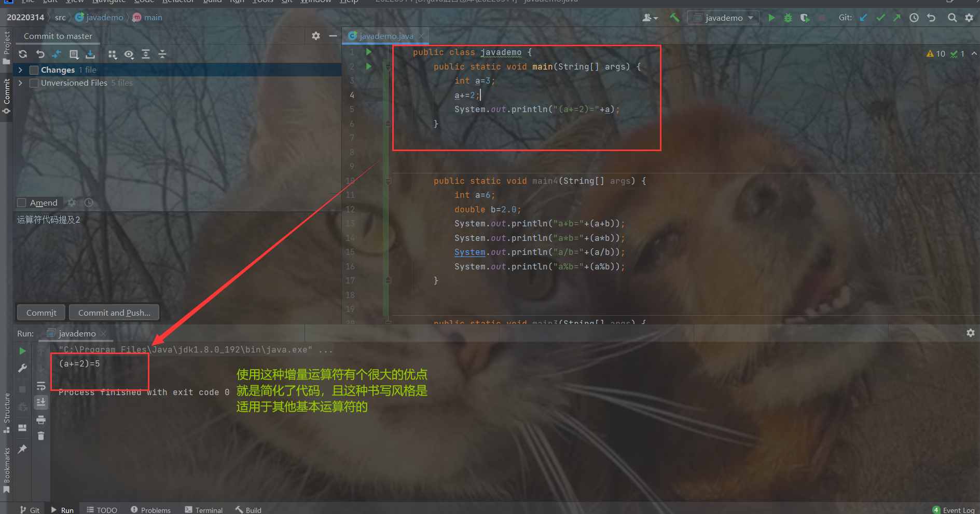Click run gutter arrow beside main method
Screen dimensions: 980x514
click(x=369, y=66)
